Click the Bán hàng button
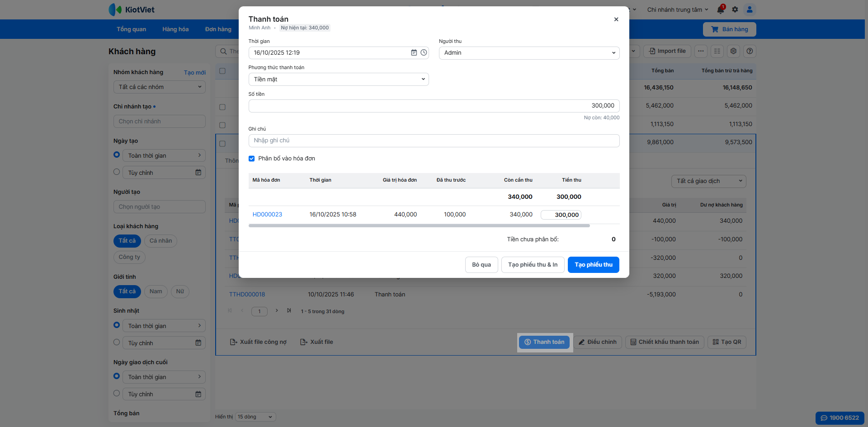868x427 pixels. [x=729, y=29]
